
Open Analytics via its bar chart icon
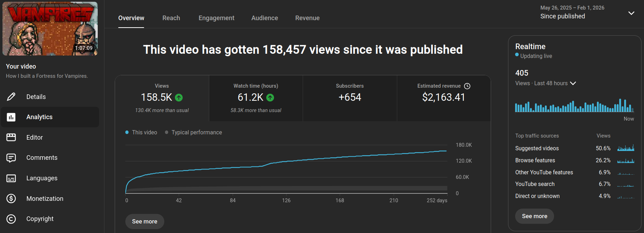tap(11, 117)
